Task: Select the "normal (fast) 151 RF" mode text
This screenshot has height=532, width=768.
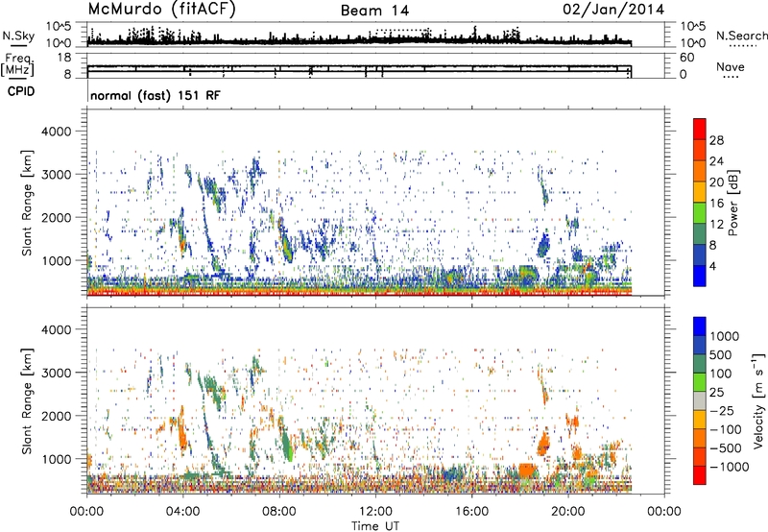Action: coord(156,95)
